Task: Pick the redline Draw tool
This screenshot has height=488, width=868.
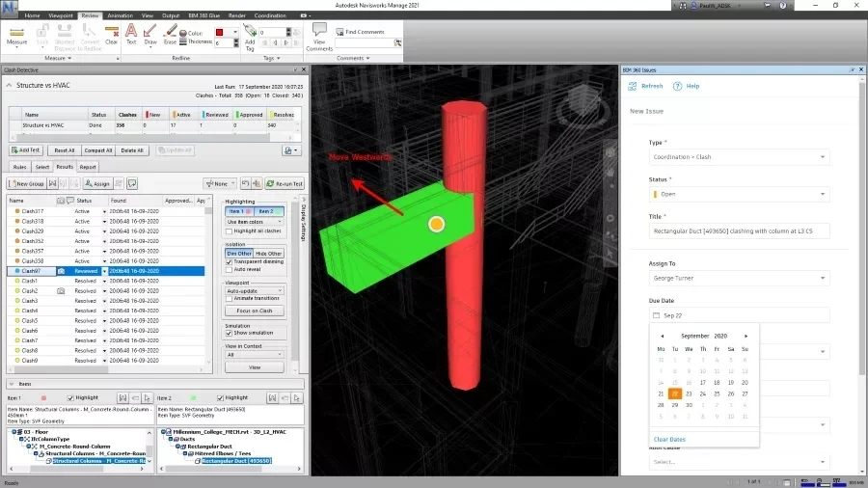Action: (150, 33)
